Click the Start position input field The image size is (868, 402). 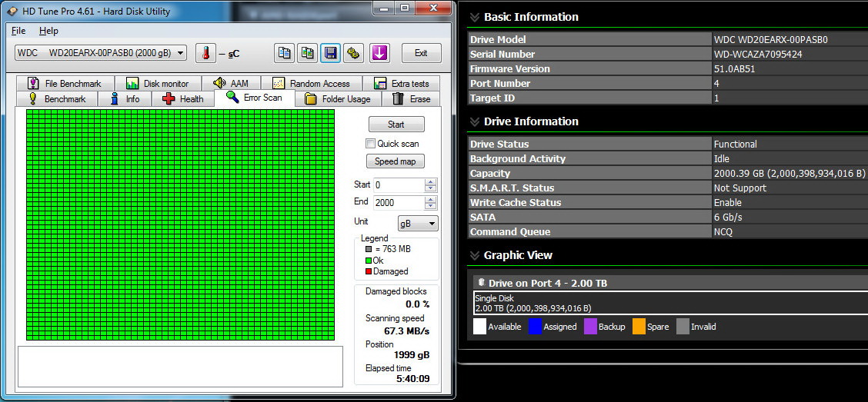(x=399, y=185)
